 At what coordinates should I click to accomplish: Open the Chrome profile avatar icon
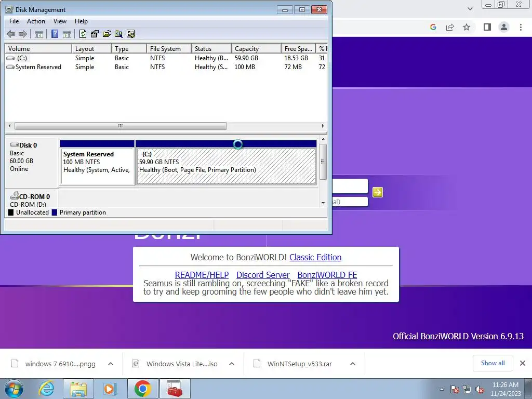coord(504,27)
